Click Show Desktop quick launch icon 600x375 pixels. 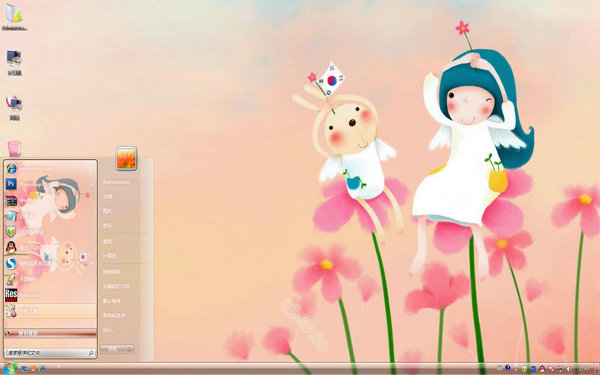[x=25, y=369]
